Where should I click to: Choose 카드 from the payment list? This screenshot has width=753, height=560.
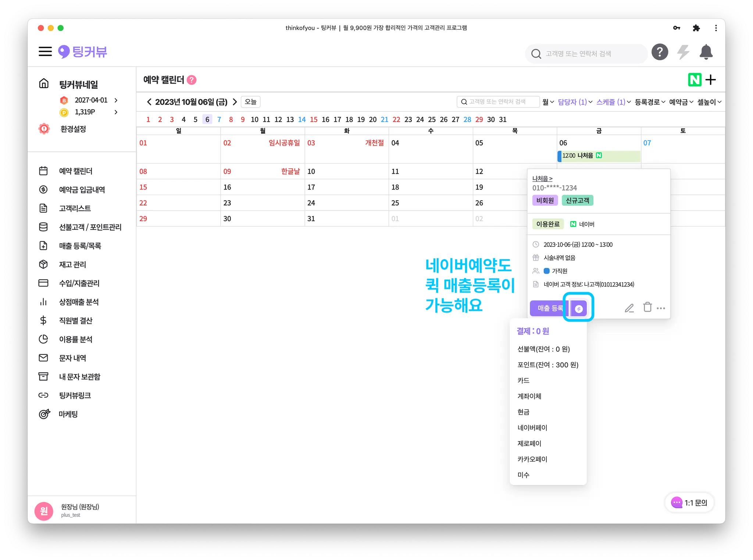click(x=523, y=381)
